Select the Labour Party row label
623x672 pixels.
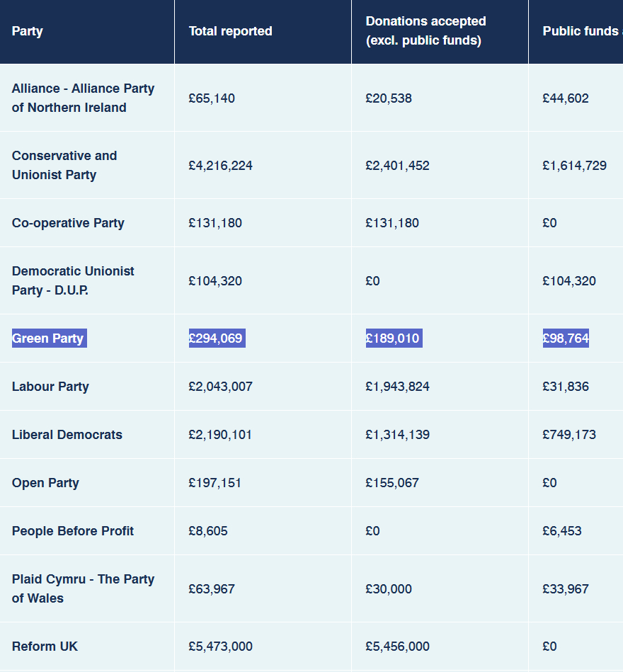50,387
